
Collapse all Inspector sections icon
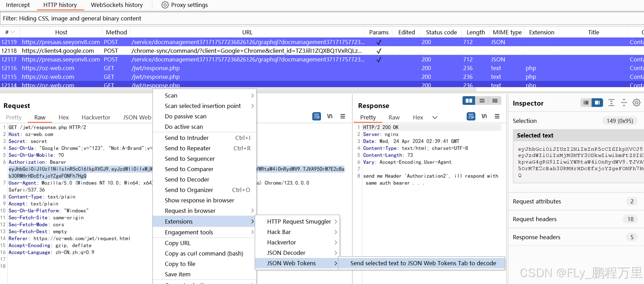pyautogui.click(x=624, y=103)
